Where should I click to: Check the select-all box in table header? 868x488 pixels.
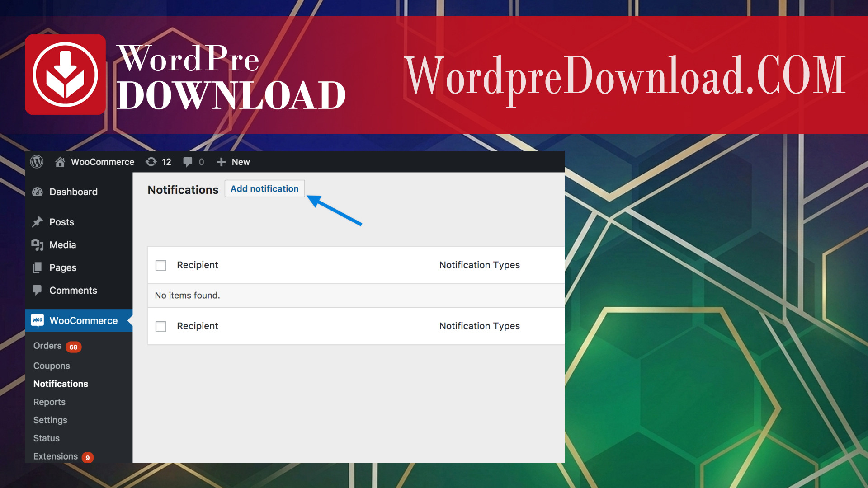(161, 265)
